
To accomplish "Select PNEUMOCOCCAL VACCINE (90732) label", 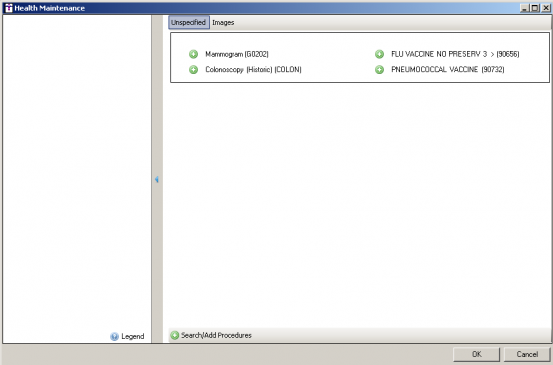I will (x=448, y=69).
